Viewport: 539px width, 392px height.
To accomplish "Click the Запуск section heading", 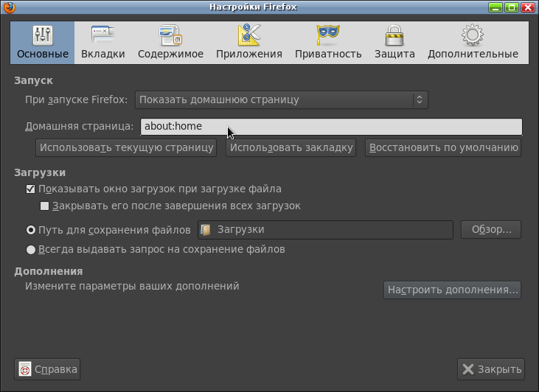I will (33, 81).
